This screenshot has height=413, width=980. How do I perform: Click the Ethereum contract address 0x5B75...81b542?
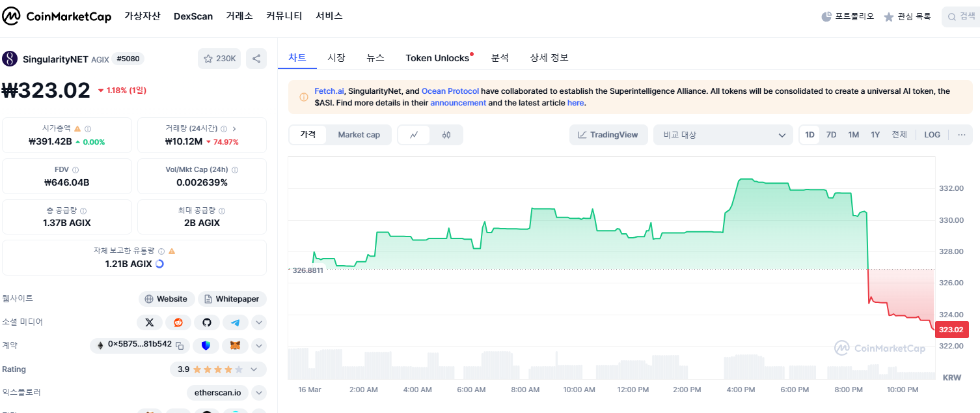140,345
